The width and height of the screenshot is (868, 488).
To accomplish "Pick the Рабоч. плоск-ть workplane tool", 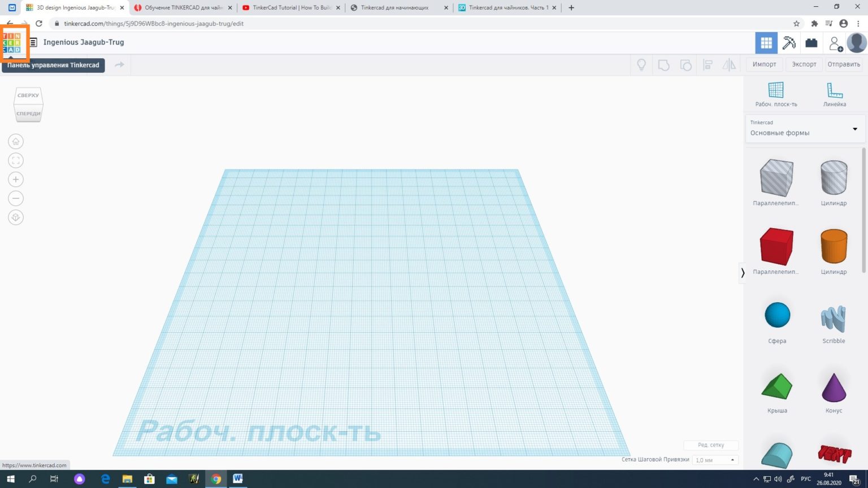I will coord(776,94).
